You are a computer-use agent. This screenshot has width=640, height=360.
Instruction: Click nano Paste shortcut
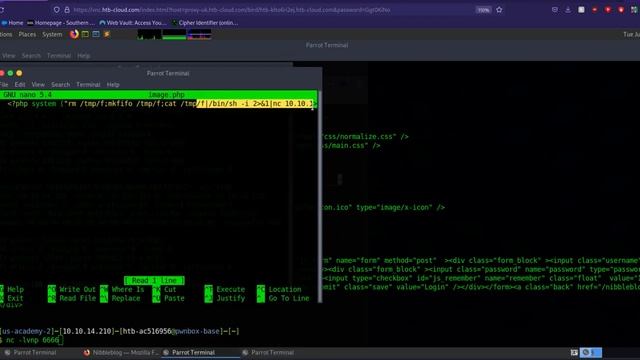(x=168, y=298)
